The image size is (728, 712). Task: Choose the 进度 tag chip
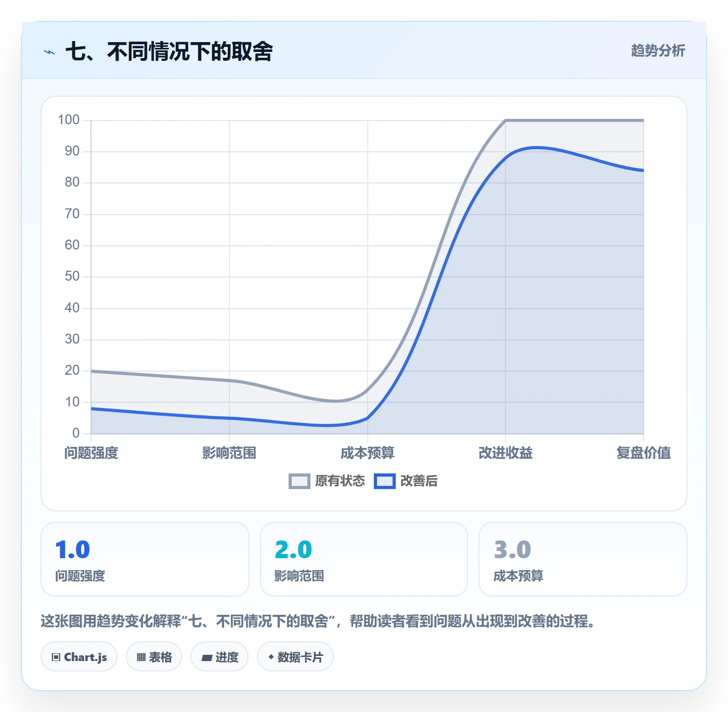219,657
